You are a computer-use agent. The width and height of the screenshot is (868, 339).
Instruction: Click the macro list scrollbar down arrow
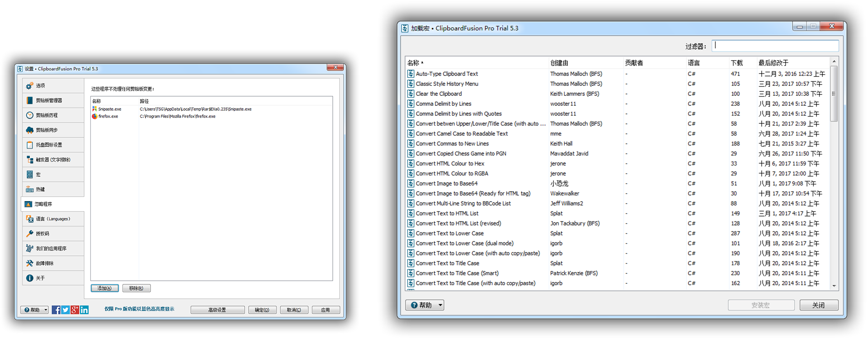click(834, 286)
